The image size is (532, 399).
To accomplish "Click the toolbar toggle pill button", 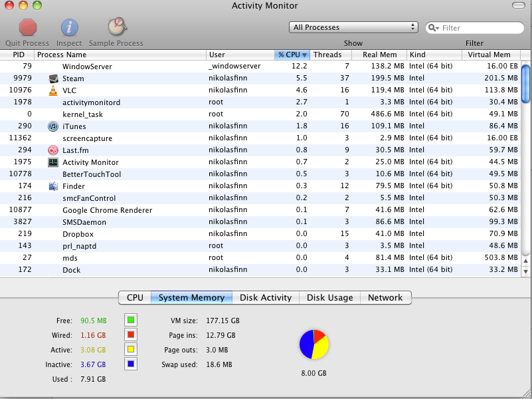I will pos(518,5).
